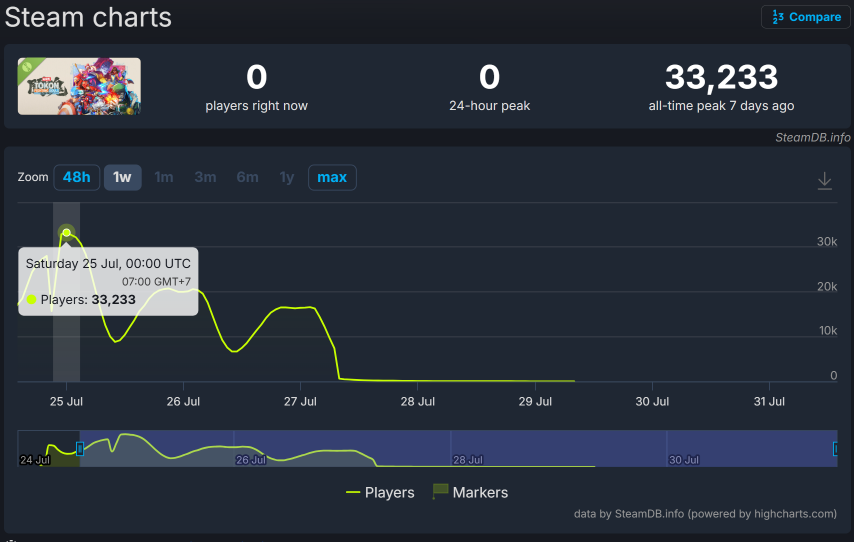
Task: Select the 1y zoom range
Action: click(286, 177)
